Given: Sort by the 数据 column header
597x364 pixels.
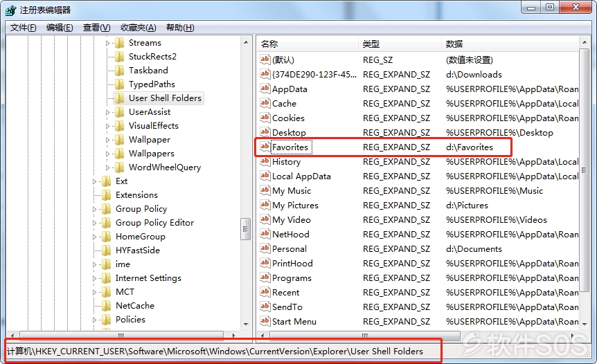Looking at the screenshot, I should click(x=510, y=44).
